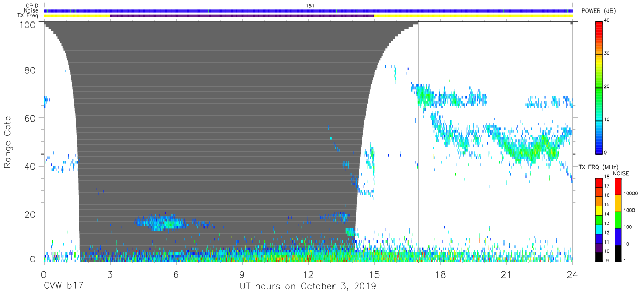Screen dimensions: 644x297
Task: Click the Noise row label above the plot
Action: (x=31, y=10)
